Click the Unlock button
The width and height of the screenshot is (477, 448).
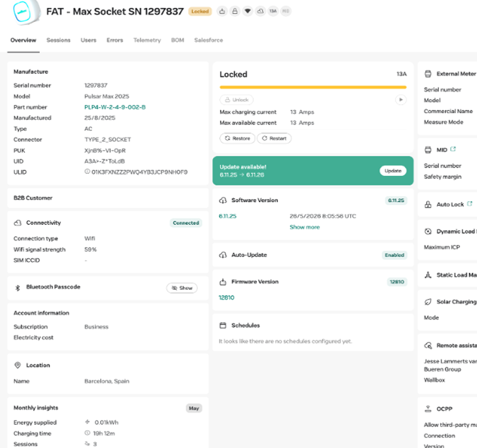click(236, 100)
